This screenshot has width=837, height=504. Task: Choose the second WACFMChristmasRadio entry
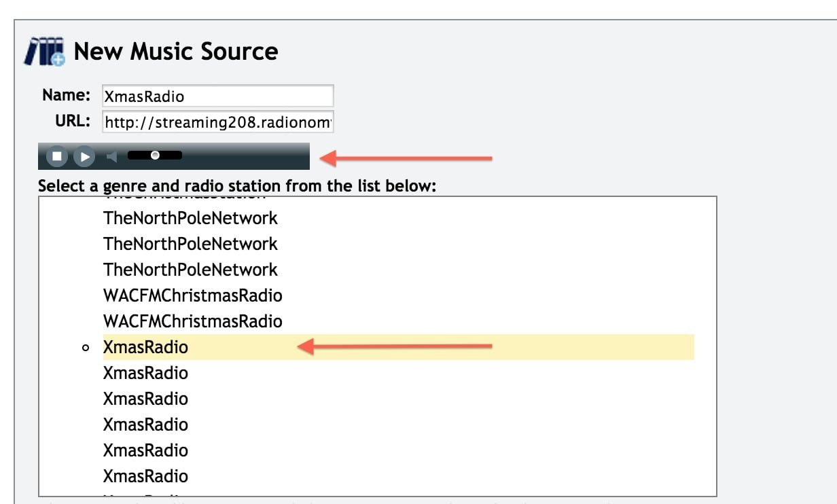click(192, 321)
